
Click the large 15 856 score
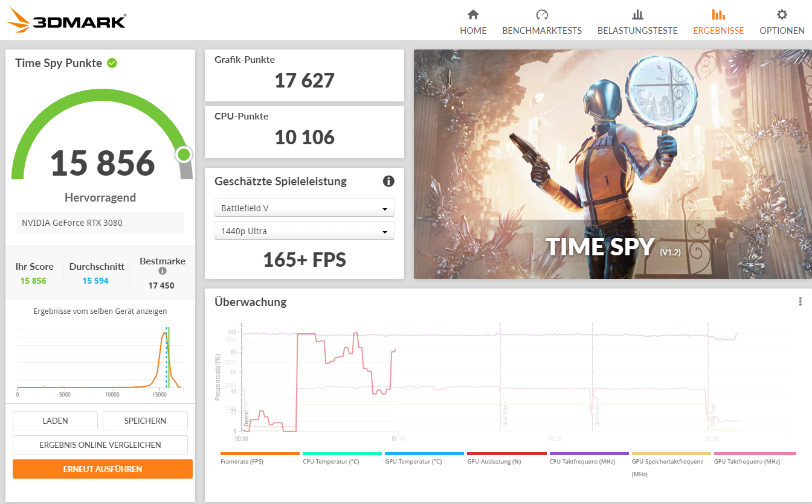point(103,163)
